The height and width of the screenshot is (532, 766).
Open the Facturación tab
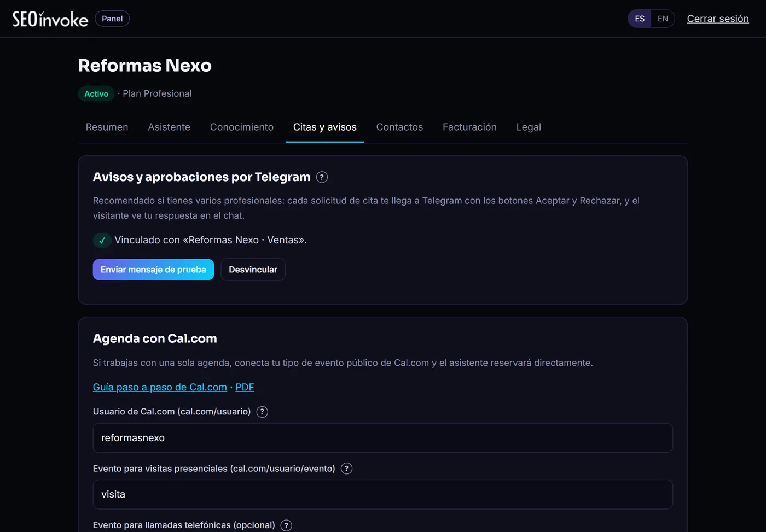click(469, 127)
